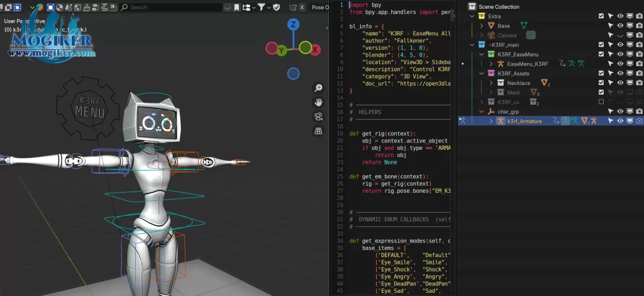Open the filter funnel dropdown
The width and height of the screenshot is (644, 296).
(x=263, y=7)
